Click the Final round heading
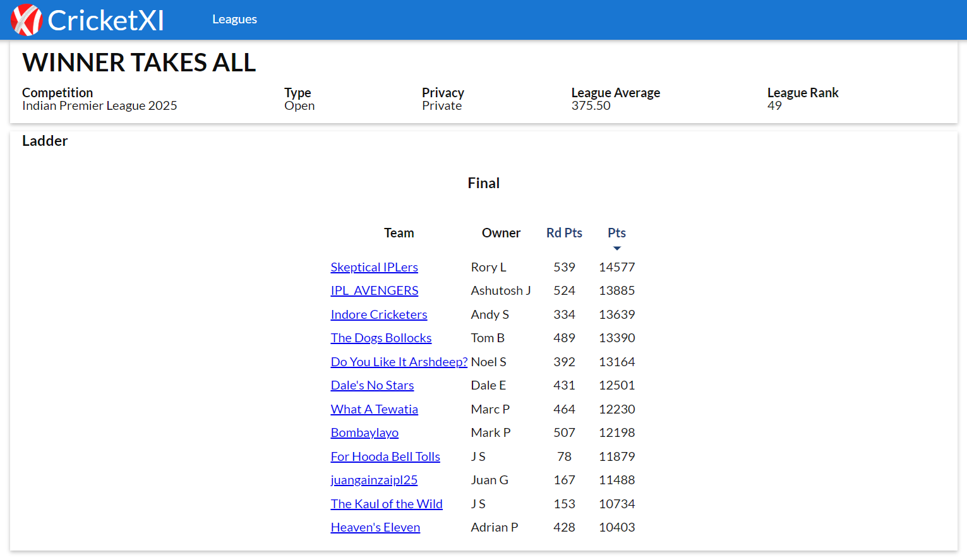This screenshot has height=560, width=967. pos(483,183)
